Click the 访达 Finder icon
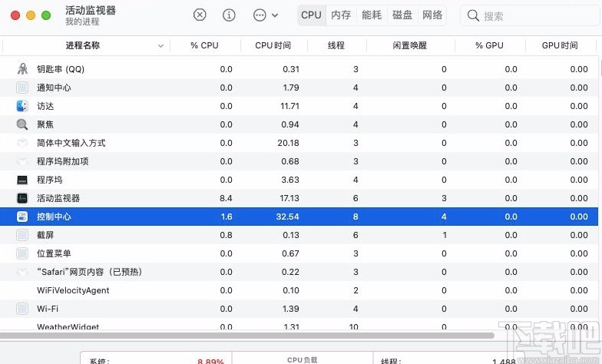Screen dimensions: 602x364 click(x=22, y=106)
